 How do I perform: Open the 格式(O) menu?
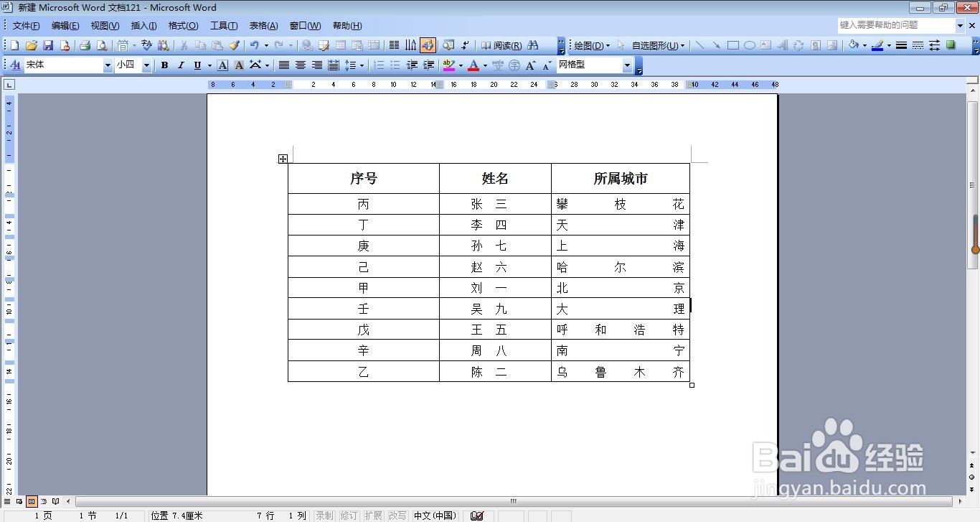(x=183, y=26)
